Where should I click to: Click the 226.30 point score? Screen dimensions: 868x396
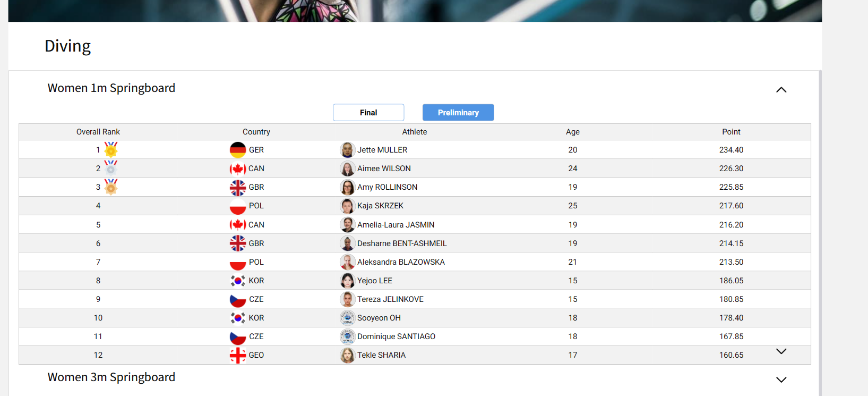pos(731,168)
